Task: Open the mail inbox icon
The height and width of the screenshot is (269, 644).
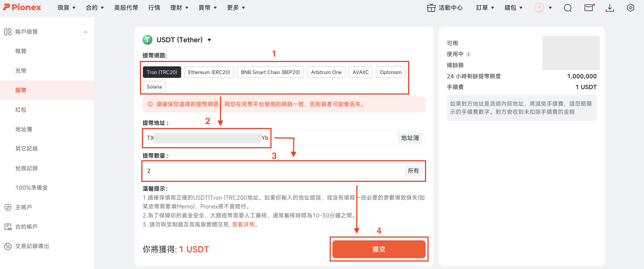Action: coord(589,8)
